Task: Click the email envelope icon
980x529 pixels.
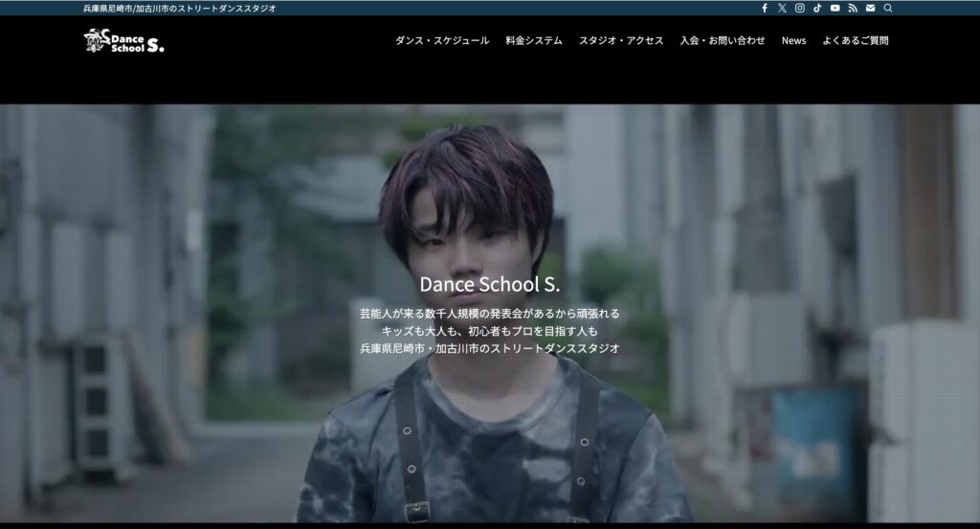Action: click(x=870, y=8)
